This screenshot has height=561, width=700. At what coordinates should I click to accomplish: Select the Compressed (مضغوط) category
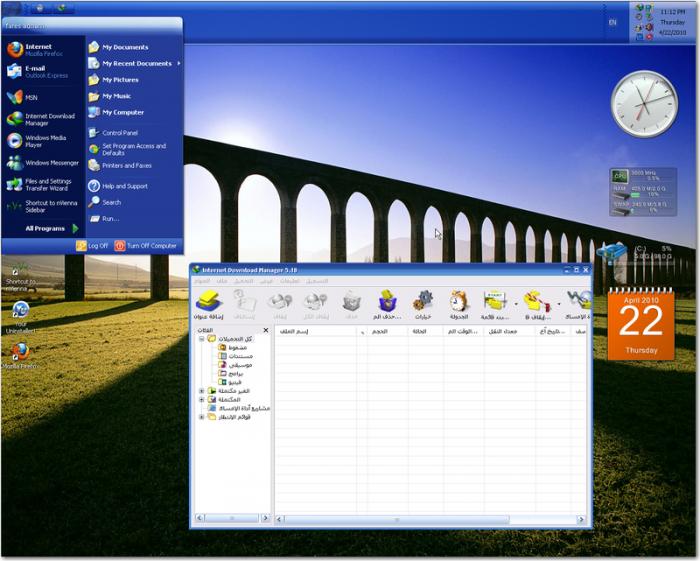coord(233,347)
